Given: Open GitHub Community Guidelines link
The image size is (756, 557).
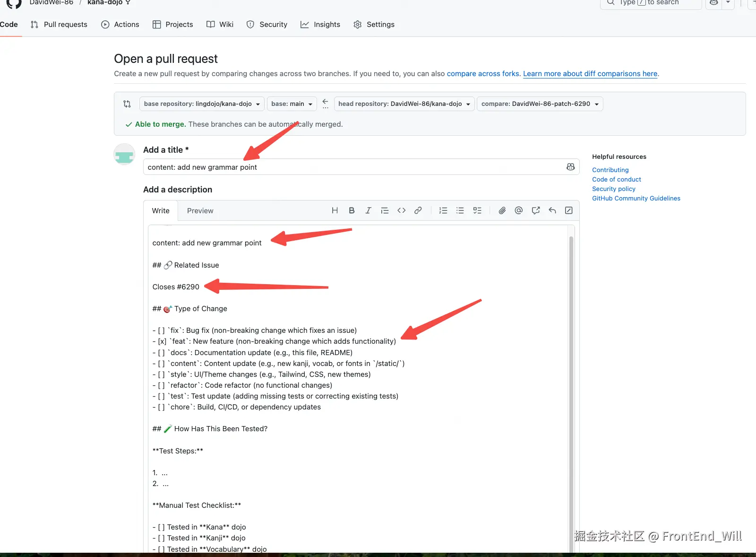Looking at the screenshot, I should [x=636, y=199].
